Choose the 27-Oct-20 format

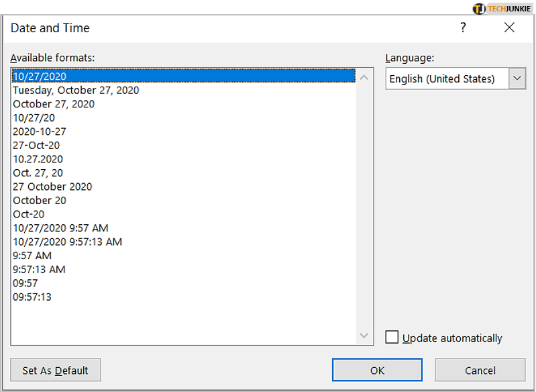(x=36, y=145)
